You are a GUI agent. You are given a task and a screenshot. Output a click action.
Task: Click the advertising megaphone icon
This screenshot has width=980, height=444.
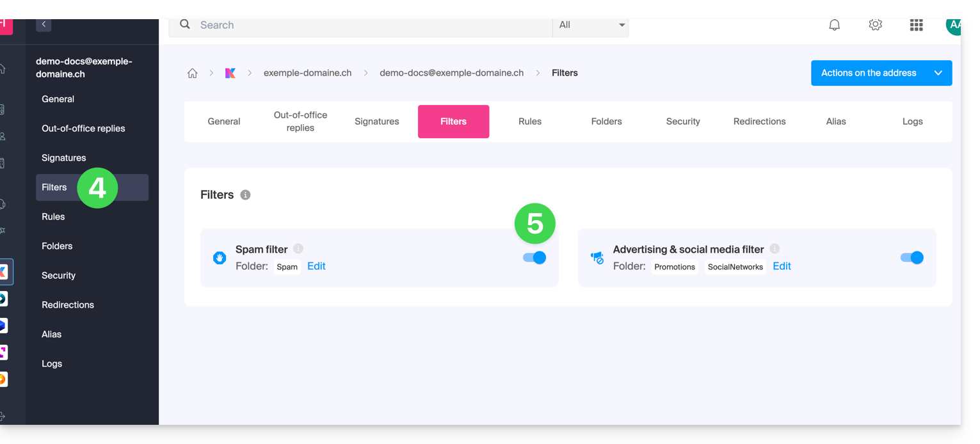[597, 258]
